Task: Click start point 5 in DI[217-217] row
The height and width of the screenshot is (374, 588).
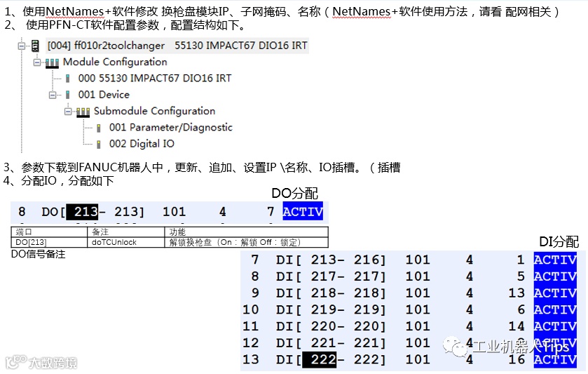Action: click(521, 276)
